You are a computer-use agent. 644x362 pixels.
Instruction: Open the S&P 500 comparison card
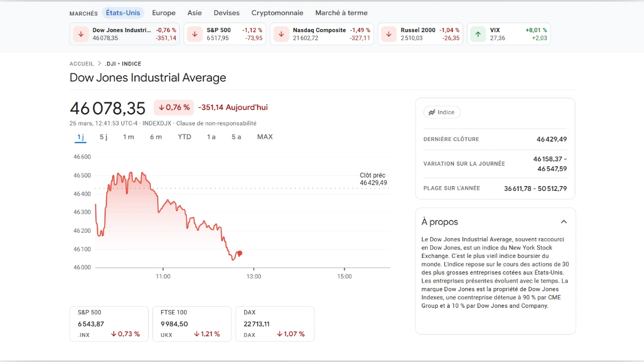click(108, 323)
